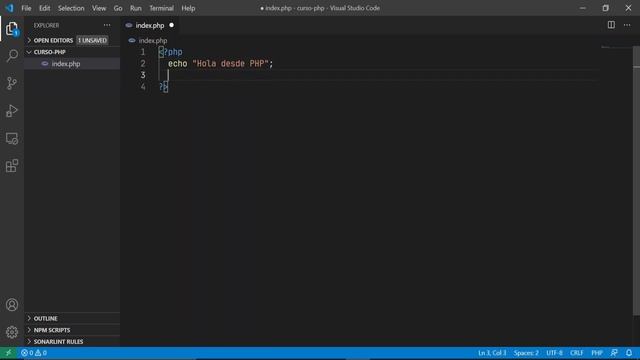Screen dimensions: 640x360
Task: Click the 1 UNSAVED badge
Action: [x=92, y=40]
